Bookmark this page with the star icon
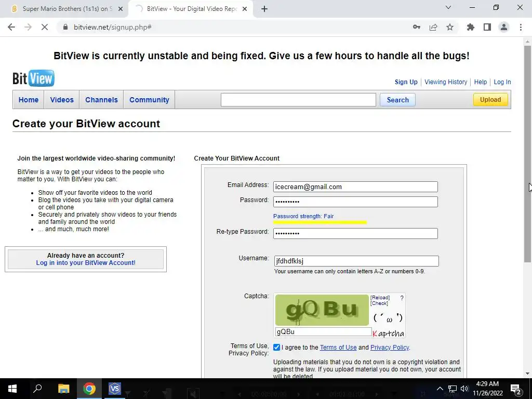Viewport: 532px width, 399px height. pos(450,27)
